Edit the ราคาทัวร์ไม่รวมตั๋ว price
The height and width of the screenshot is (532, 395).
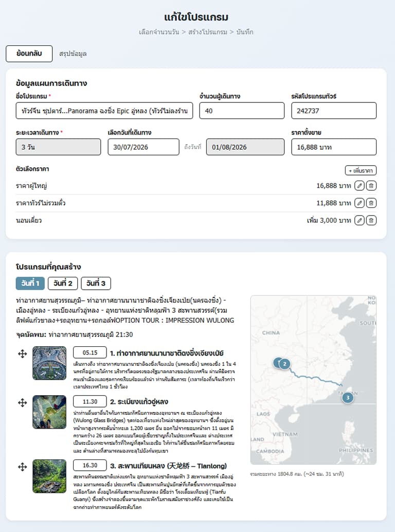[360, 203]
